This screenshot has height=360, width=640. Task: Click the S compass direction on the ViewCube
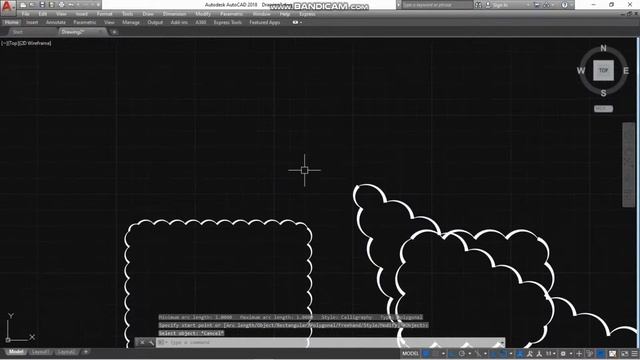click(x=603, y=93)
